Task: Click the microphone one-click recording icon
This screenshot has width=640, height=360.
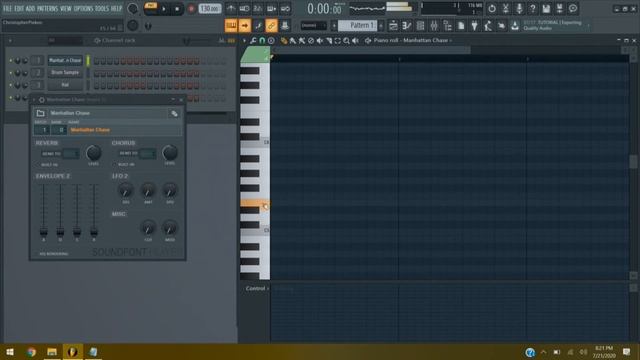Action: coord(519,9)
